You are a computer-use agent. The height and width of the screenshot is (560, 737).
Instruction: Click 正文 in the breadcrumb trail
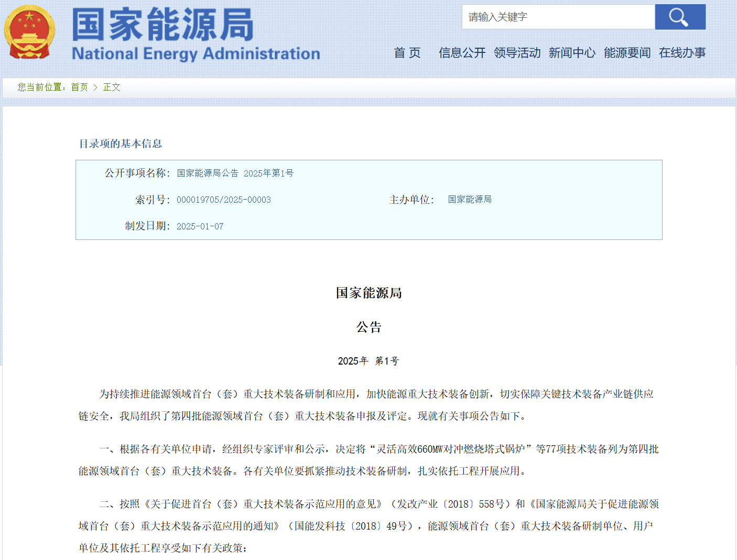pyautogui.click(x=112, y=87)
